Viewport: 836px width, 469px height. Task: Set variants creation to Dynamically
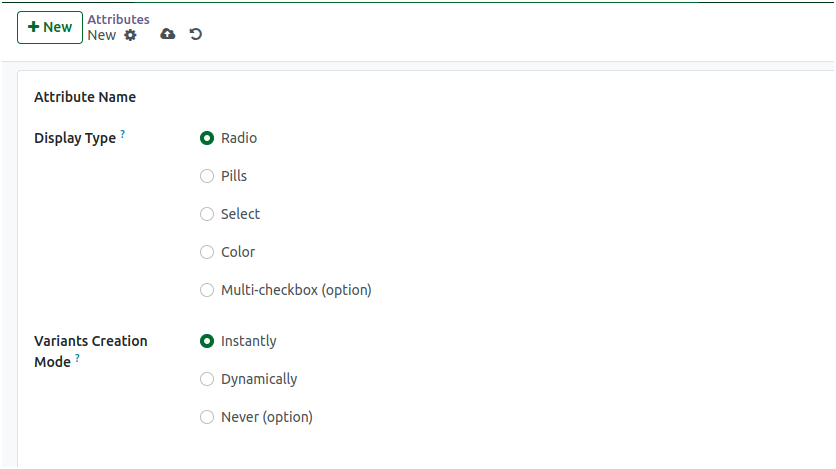tap(207, 379)
